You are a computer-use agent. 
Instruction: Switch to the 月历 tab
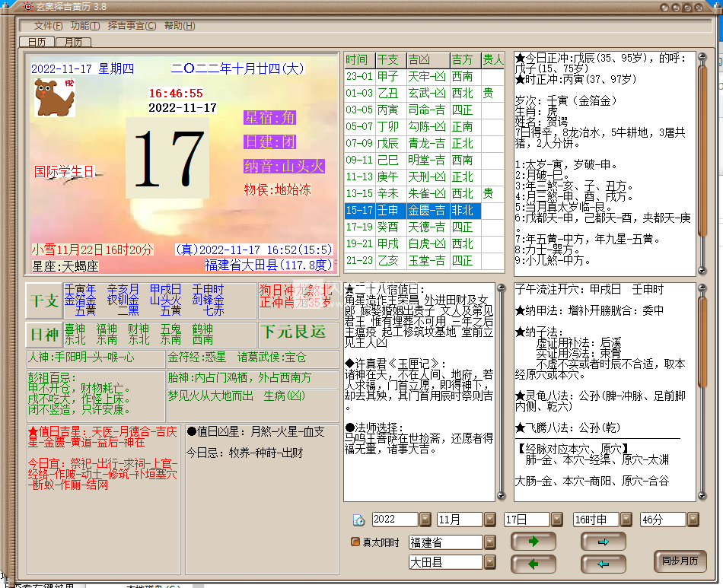click(73, 42)
